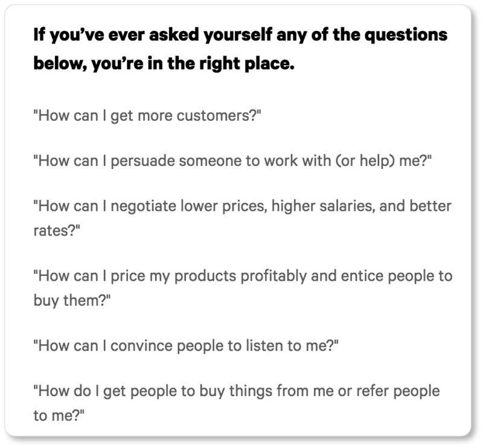The height and width of the screenshot is (448, 483).
Task: Click the "persuade someone to work with" question
Action: 232,161
